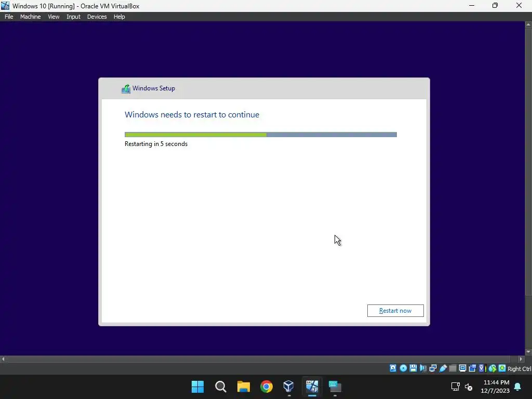Open the File menu
This screenshot has width=532, height=399.
pos(9,17)
